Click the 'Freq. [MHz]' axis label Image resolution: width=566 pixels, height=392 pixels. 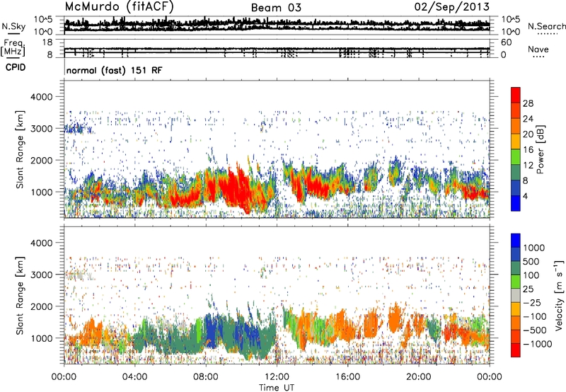point(13,48)
